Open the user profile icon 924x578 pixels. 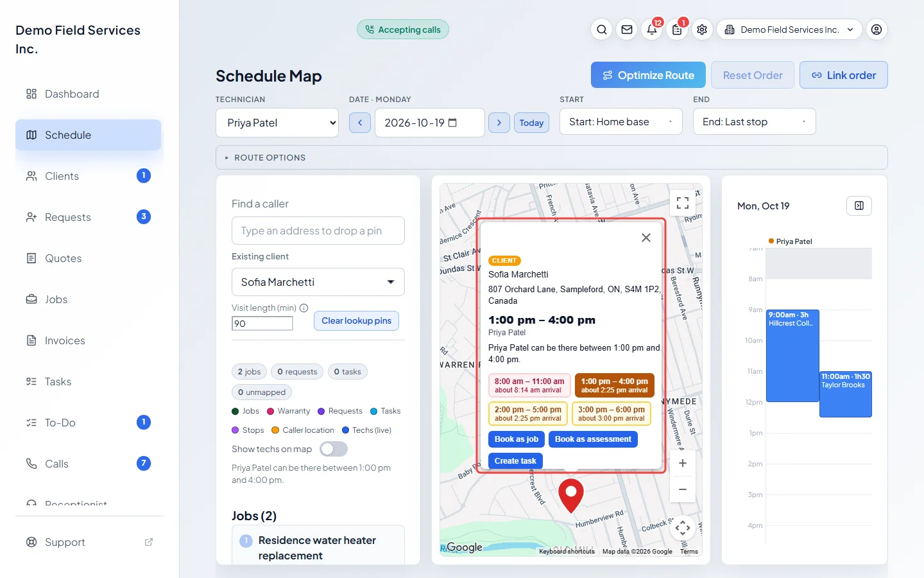click(x=877, y=30)
